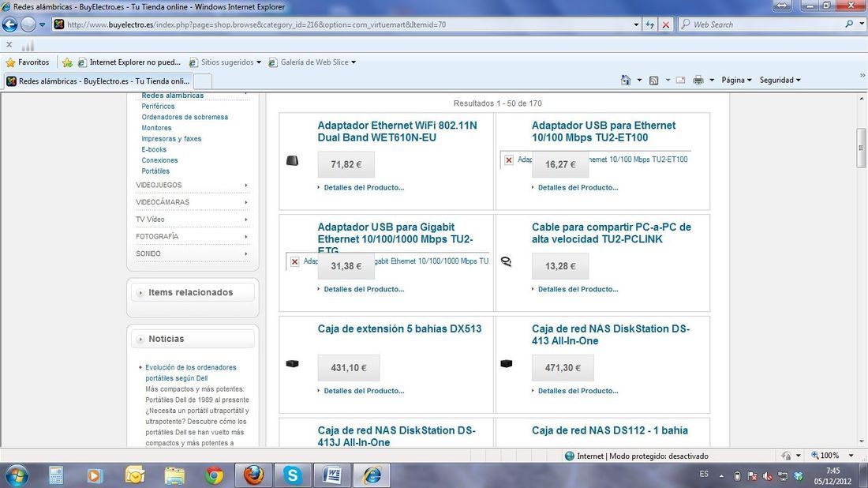Screen dimensions: 868x488
Task: Open Internet Explorer no pued... favorite link
Action: click(x=129, y=62)
